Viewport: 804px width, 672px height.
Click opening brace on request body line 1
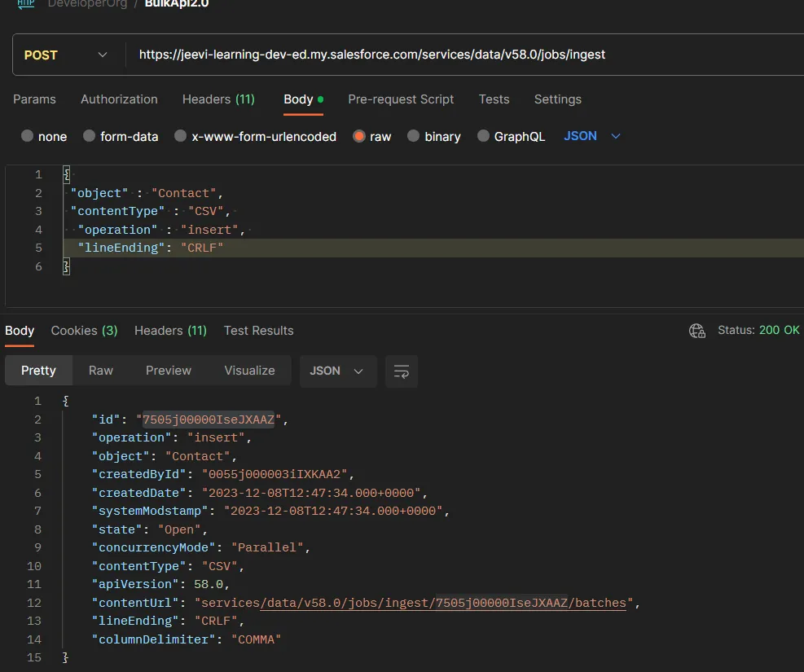click(x=66, y=175)
